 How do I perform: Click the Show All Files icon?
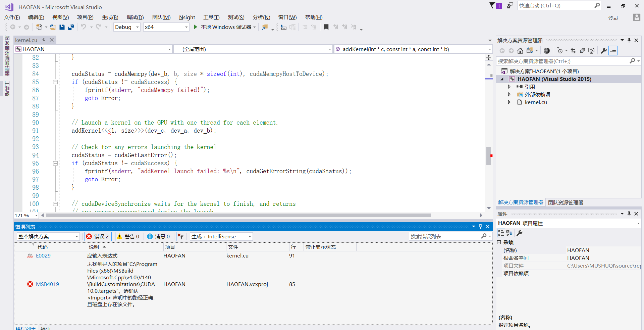tap(591, 51)
